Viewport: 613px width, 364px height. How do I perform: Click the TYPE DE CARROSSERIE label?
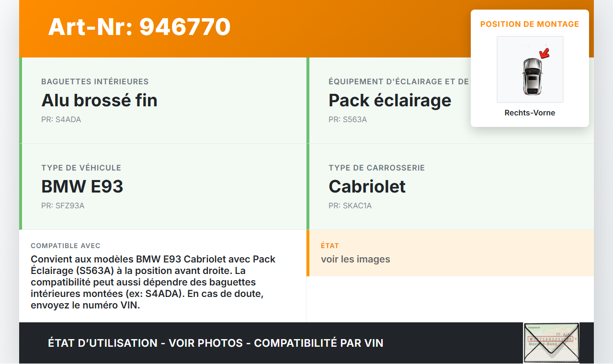376,168
